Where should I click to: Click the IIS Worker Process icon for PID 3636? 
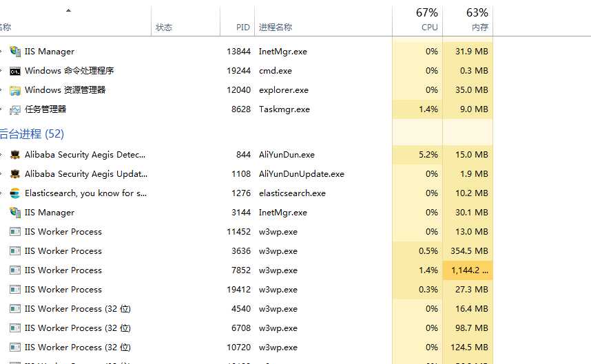click(x=15, y=251)
